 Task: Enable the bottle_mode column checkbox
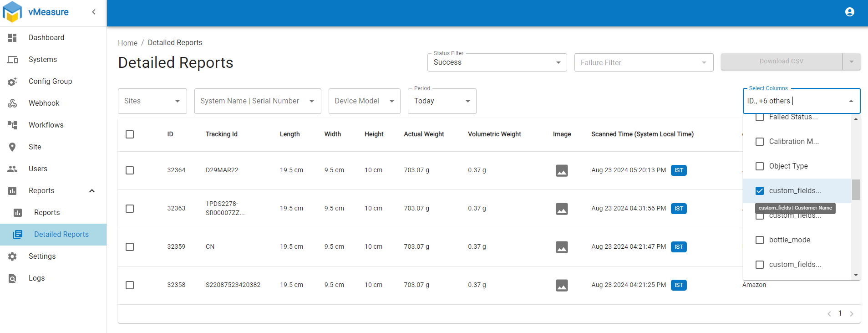760,240
